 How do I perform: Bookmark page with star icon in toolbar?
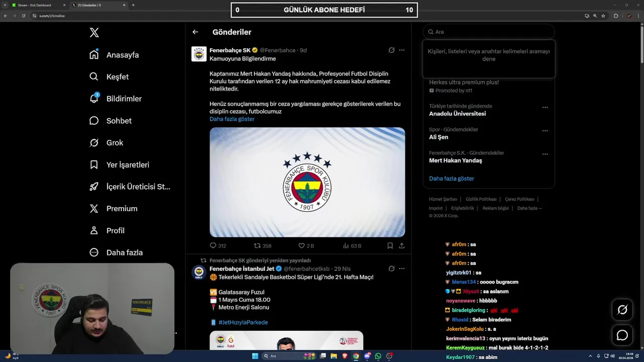(x=603, y=16)
